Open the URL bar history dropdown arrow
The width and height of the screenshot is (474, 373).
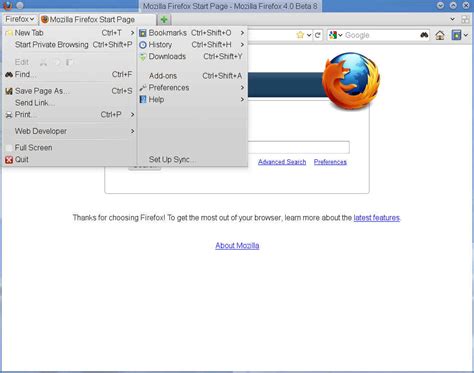tap(309, 35)
